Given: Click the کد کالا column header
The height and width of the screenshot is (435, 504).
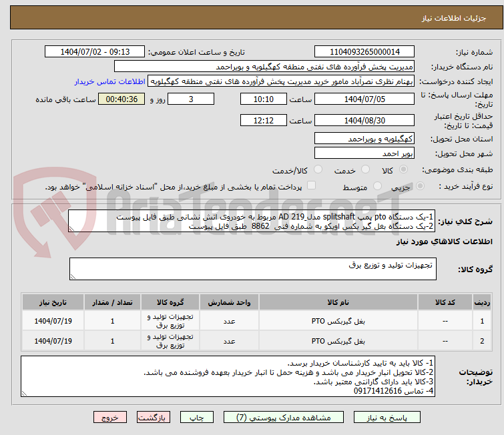Looking at the screenshot, I should point(445,302).
